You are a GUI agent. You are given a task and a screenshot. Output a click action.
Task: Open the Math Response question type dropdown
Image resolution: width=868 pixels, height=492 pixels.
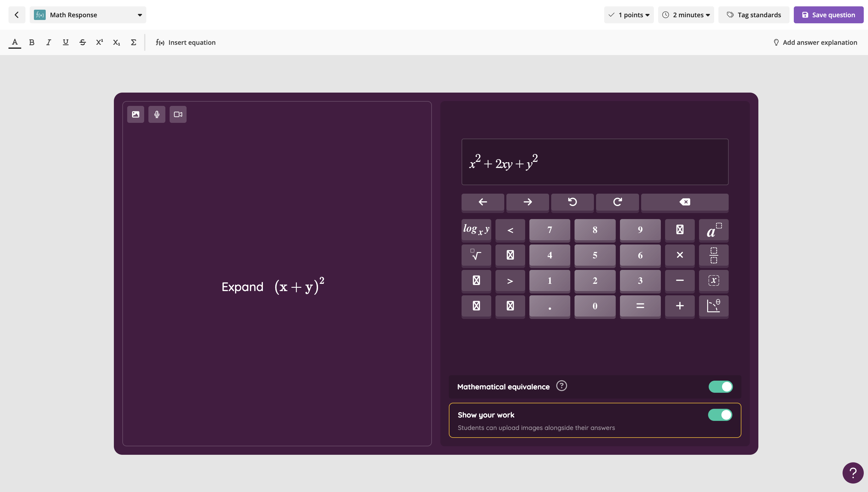[88, 15]
